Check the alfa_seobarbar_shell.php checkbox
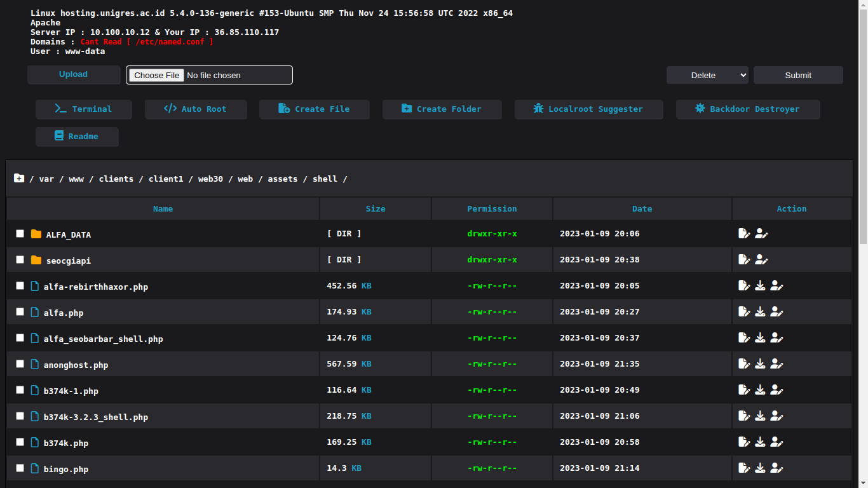 point(20,338)
